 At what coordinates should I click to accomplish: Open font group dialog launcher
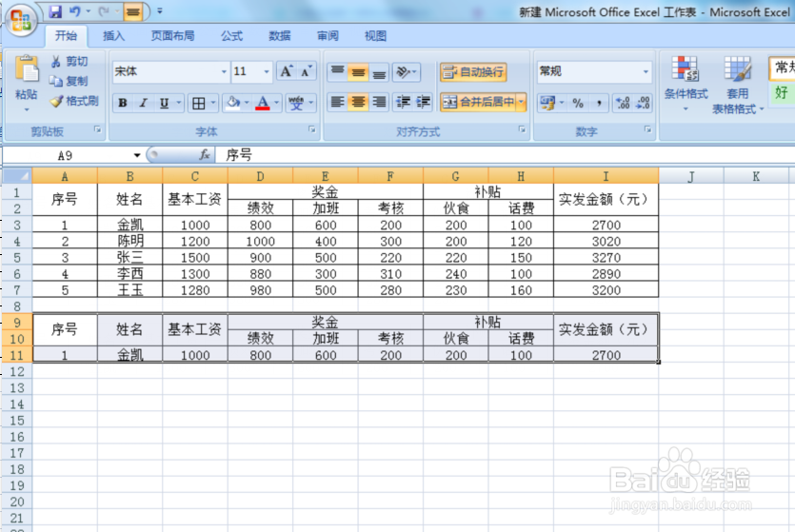312,130
